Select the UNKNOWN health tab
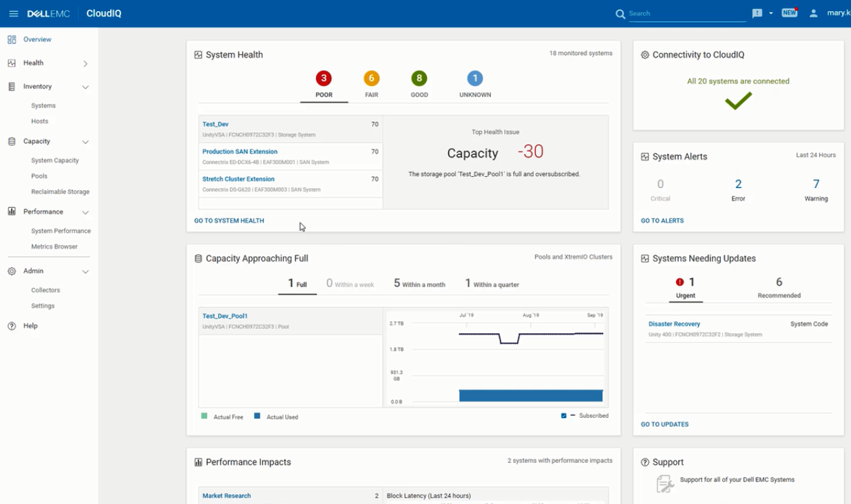This screenshot has width=851, height=504. [475, 85]
